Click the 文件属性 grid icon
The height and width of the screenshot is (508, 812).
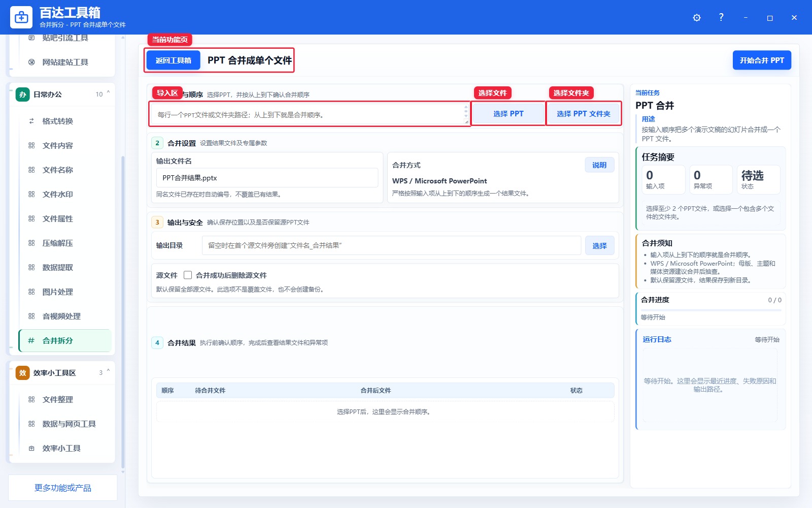[x=31, y=218]
